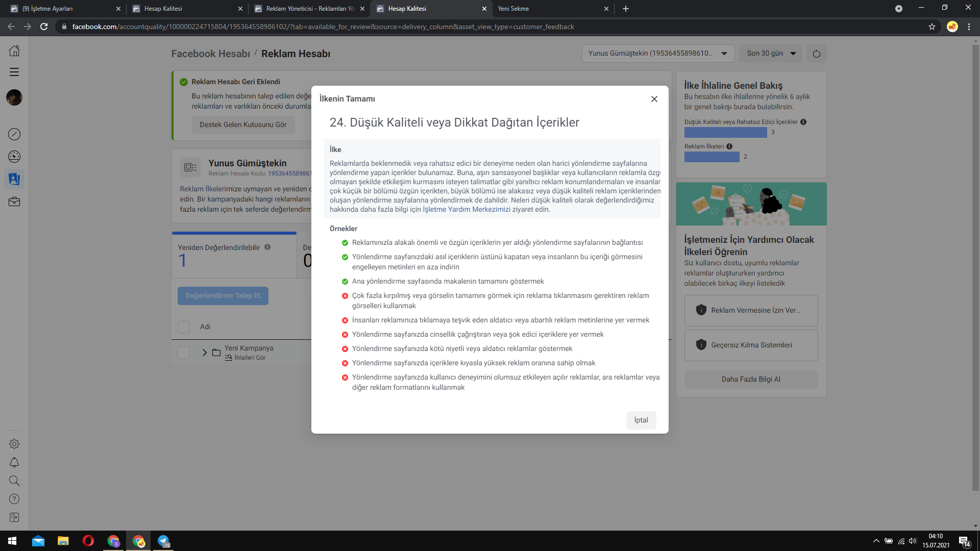The height and width of the screenshot is (551, 980).
Task: Open a new browser tab with plus
Action: click(626, 9)
